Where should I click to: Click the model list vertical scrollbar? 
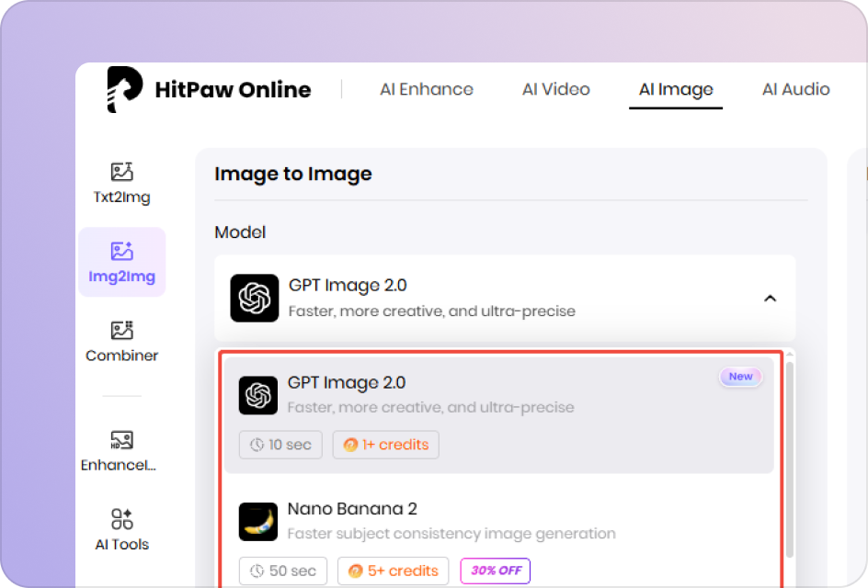[x=790, y=459]
